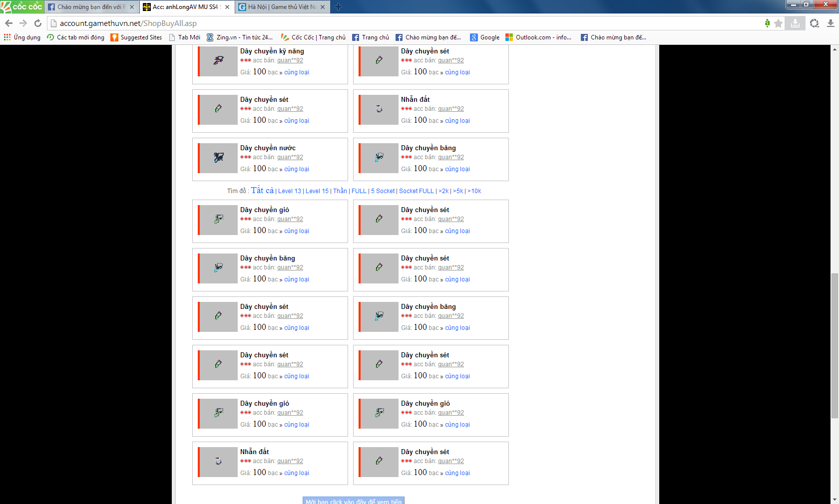Open Các tab mới đóng bookmark
839x504 pixels.
tap(75, 37)
